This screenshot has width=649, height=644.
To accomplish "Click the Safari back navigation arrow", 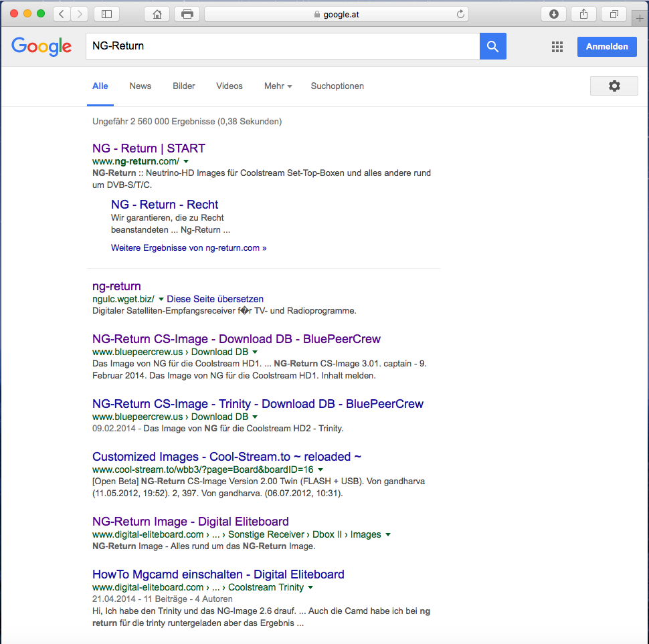I will point(62,14).
